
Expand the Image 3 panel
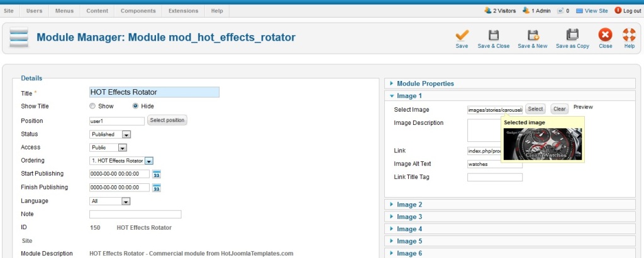(509, 217)
